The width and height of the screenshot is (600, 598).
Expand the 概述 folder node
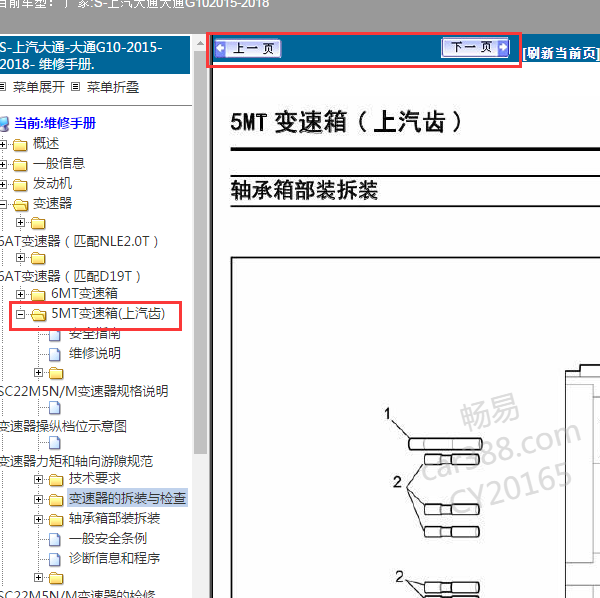click(3, 145)
